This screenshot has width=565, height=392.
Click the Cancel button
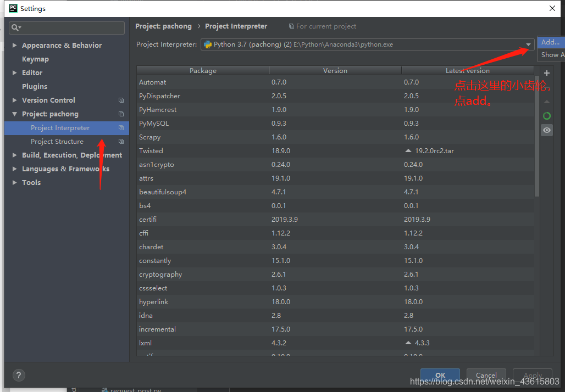tap(486, 376)
